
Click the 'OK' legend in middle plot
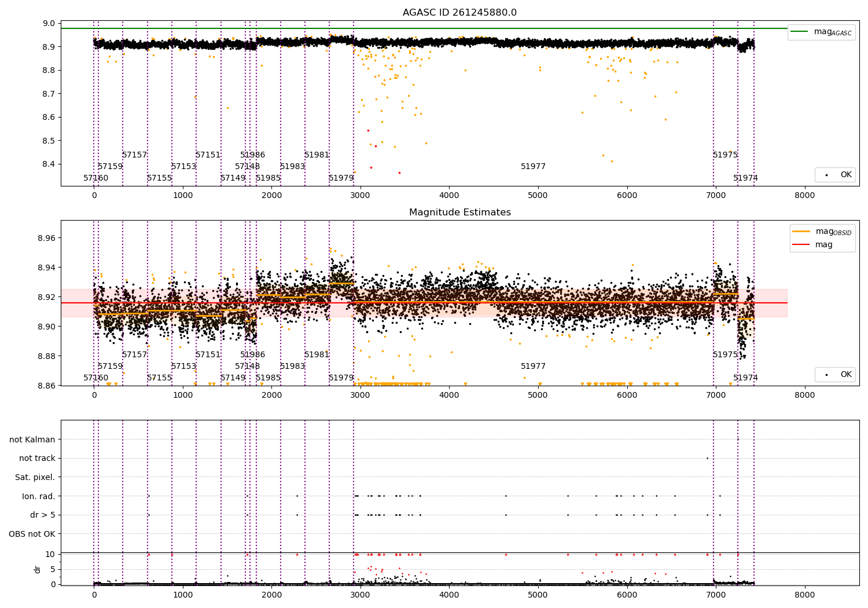(836, 374)
